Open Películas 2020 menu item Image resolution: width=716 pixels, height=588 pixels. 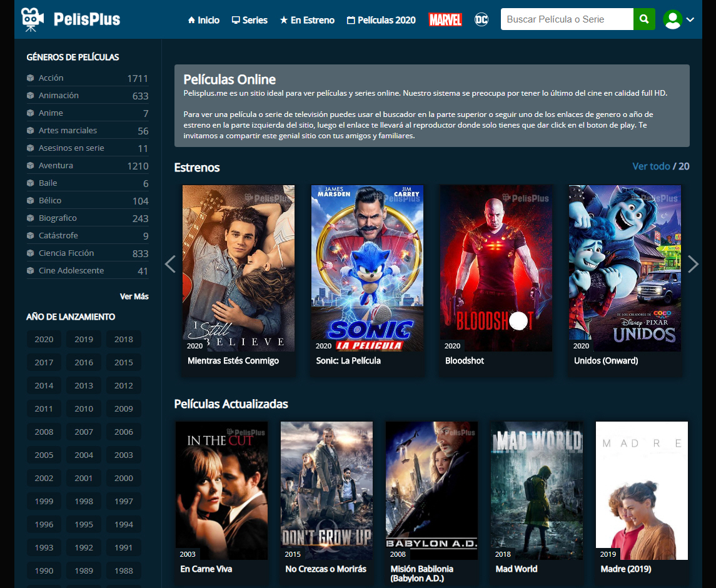[x=381, y=20]
